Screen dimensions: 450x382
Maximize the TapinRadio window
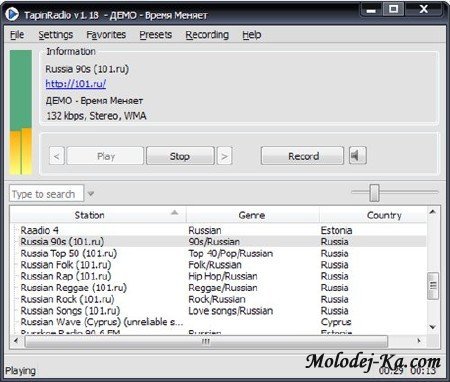393,9
